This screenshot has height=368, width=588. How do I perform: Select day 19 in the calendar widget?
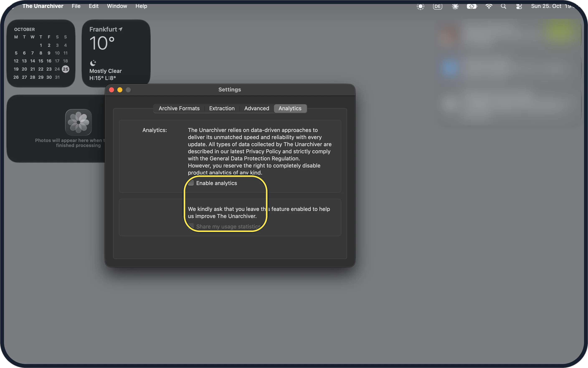click(x=16, y=69)
